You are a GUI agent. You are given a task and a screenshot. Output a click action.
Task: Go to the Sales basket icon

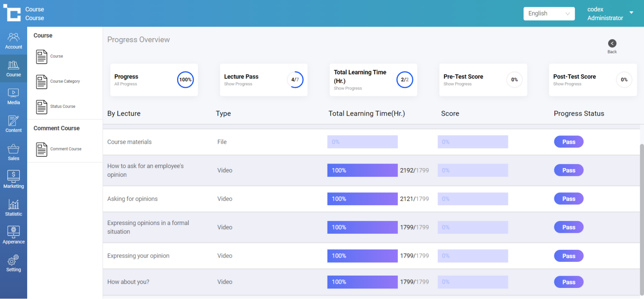coord(13,152)
